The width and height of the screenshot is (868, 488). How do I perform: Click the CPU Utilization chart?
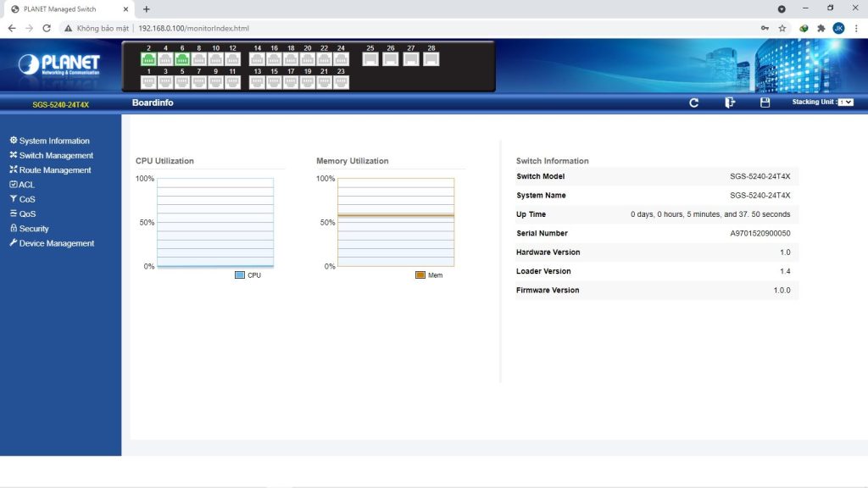pos(215,223)
